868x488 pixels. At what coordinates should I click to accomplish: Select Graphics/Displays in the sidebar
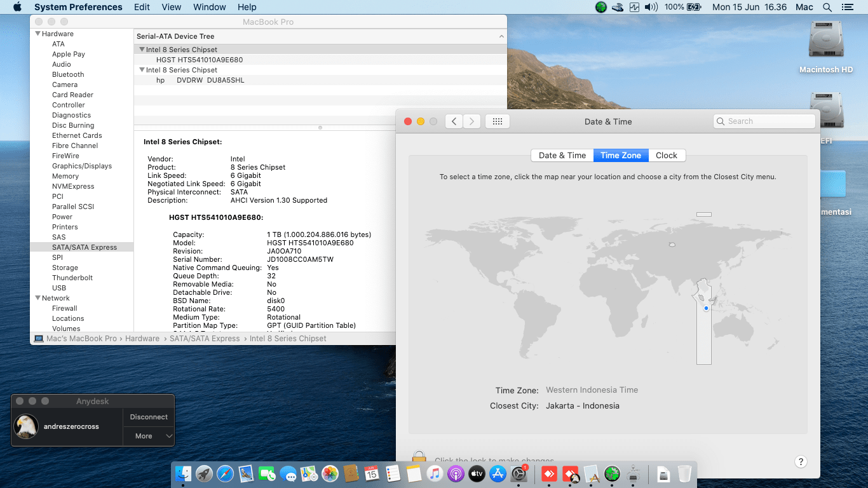click(82, 166)
